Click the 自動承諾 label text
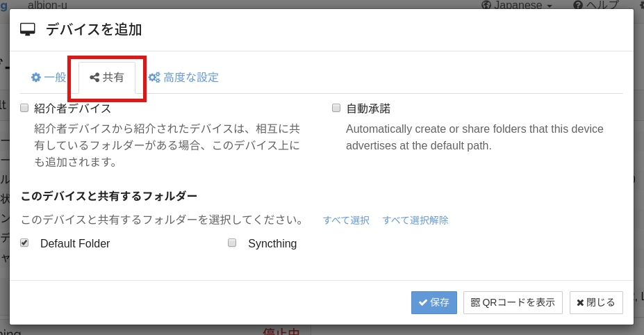The width and height of the screenshot is (644, 335). coord(368,108)
